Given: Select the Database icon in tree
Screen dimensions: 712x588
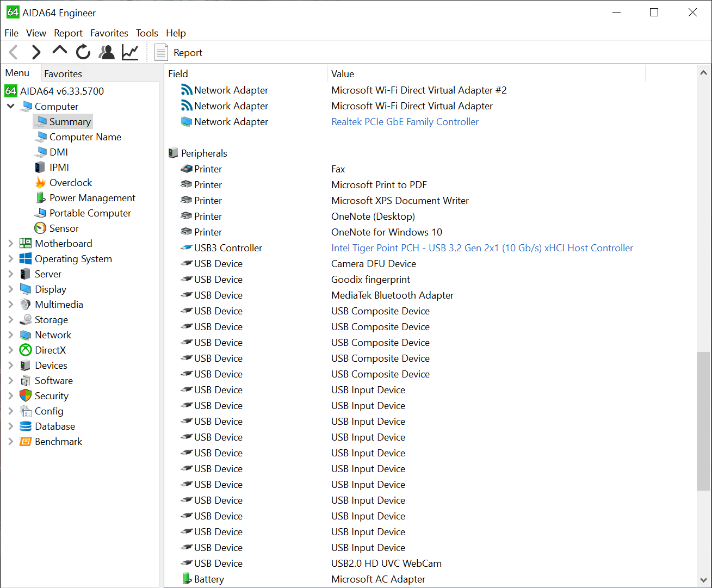Looking at the screenshot, I should [x=26, y=426].
